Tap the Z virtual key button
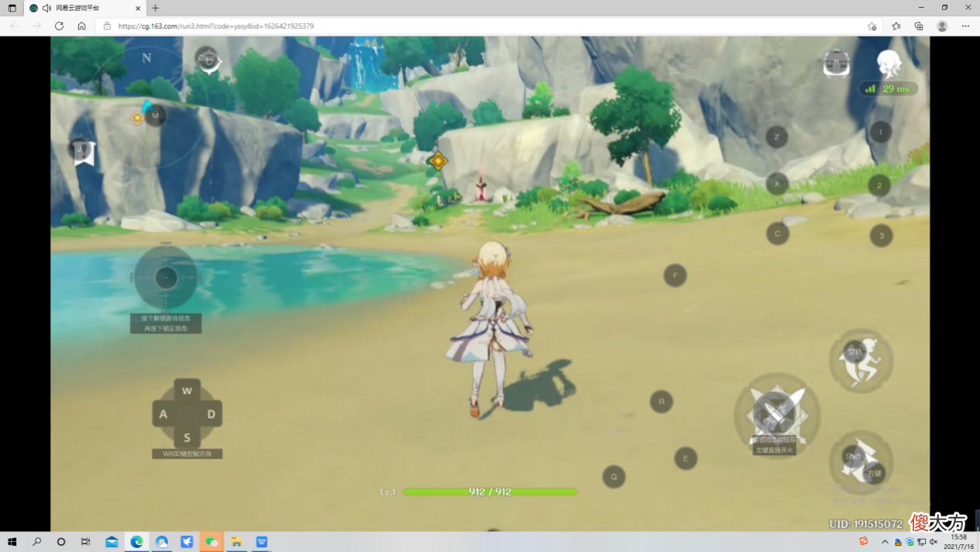The image size is (980, 552). (x=776, y=137)
